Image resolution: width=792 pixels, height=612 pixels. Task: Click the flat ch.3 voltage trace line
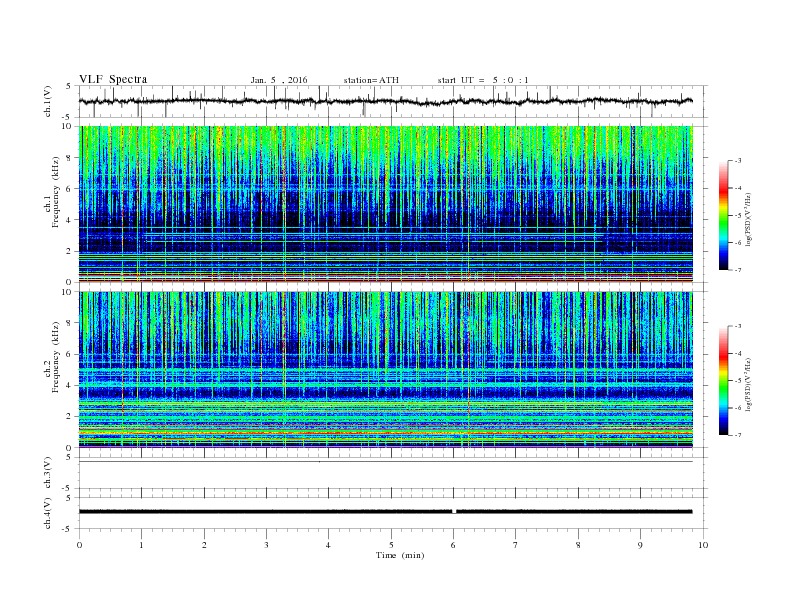[386, 462]
